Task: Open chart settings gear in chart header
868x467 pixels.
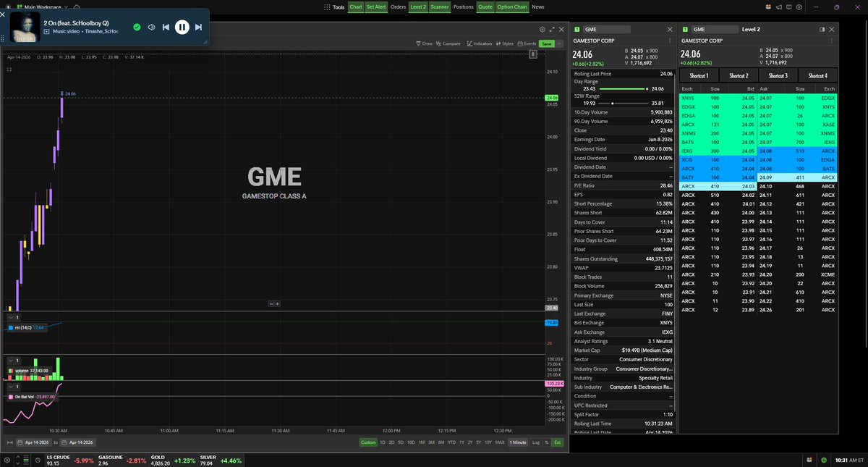Action: (x=542, y=30)
